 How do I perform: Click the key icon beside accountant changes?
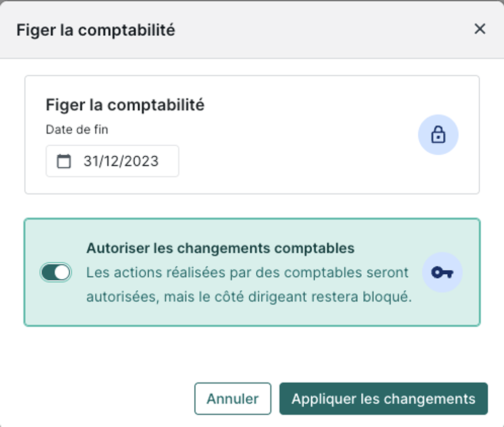click(442, 273)
